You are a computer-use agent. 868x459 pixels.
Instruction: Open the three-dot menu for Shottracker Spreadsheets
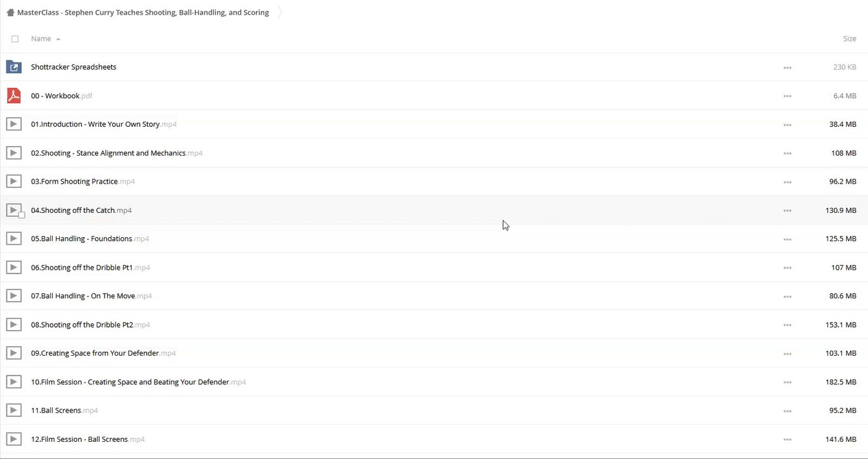[787, 68]
